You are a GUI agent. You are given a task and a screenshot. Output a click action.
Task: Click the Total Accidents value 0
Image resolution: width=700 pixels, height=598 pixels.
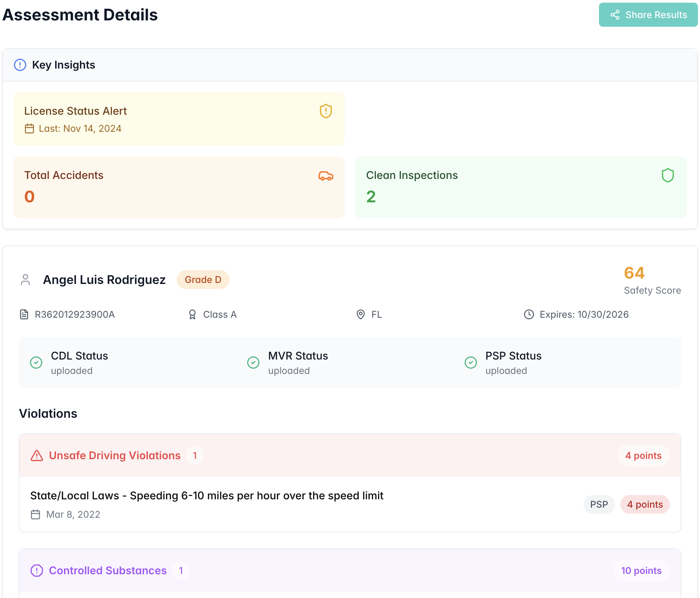click(29, 197)
